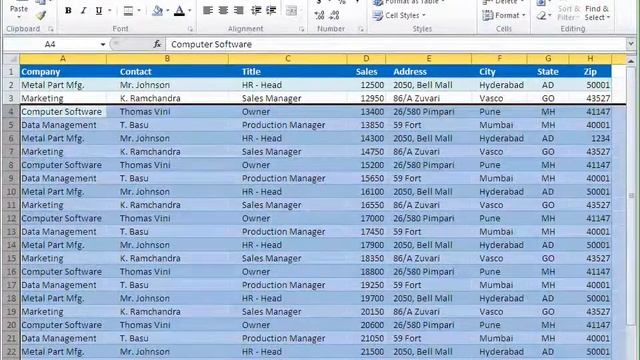
Task: Select column D header
Action: point(366,59)
